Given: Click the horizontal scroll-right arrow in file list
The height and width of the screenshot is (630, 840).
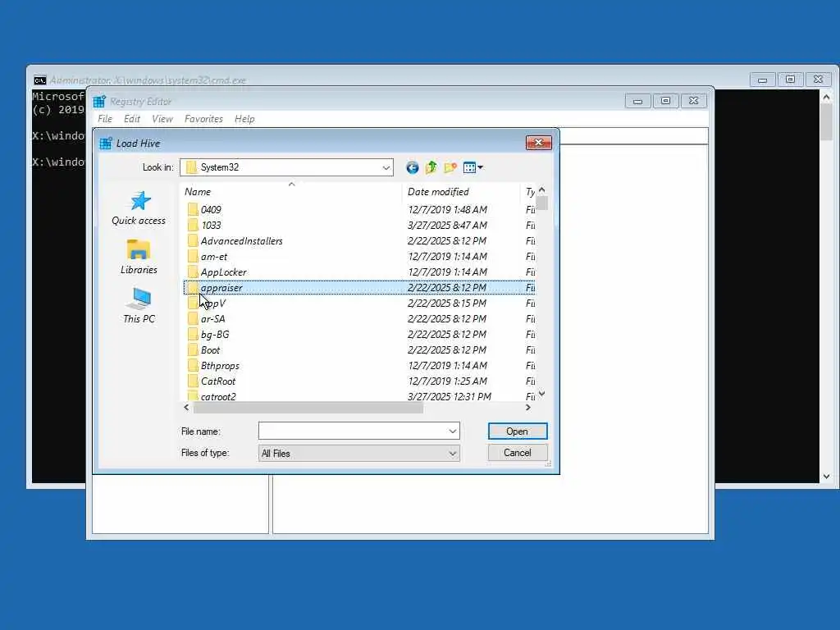Looking at the screenshot, I should pyautogui.click(x=528, y=408).
